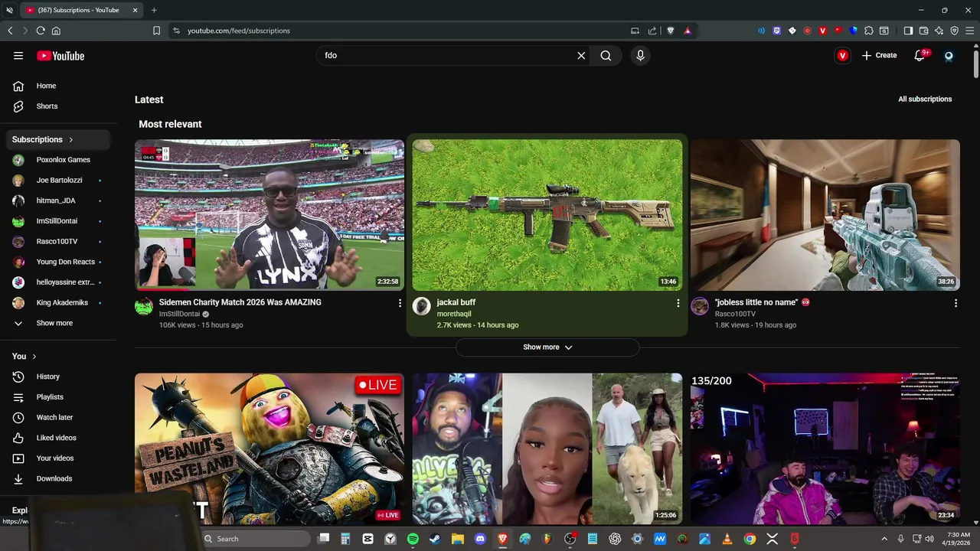This screenshot has width=980, height=551.
Task: Open the extensions puzzle-piece menu
Action: tap(869, 31)
